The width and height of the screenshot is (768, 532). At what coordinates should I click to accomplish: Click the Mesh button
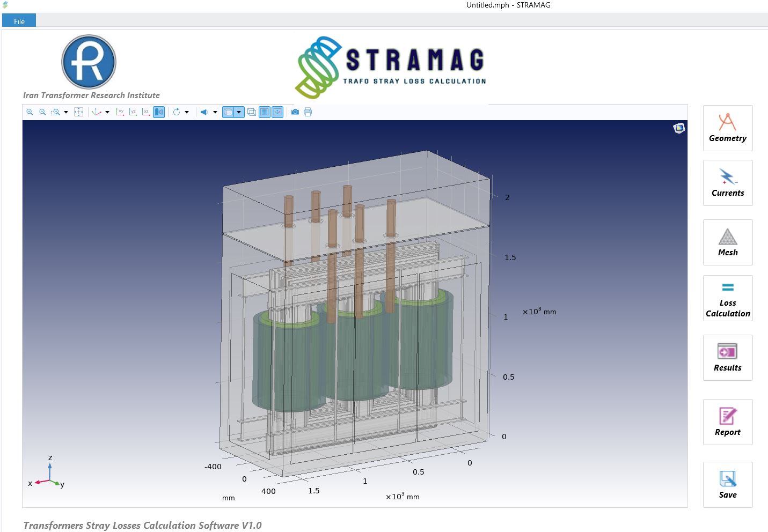pos(727,242)
